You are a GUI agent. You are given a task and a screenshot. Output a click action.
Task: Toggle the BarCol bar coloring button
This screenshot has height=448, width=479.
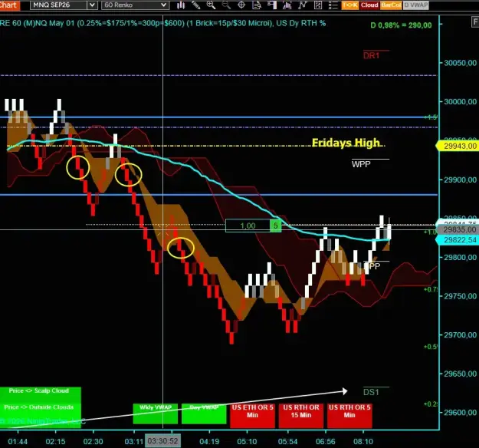[391, 5]
